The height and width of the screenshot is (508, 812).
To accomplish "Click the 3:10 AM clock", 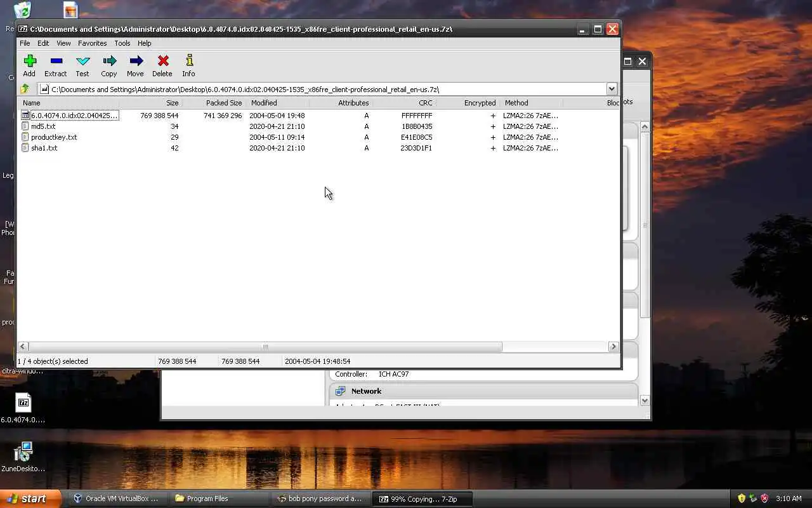I will point(789,498).
